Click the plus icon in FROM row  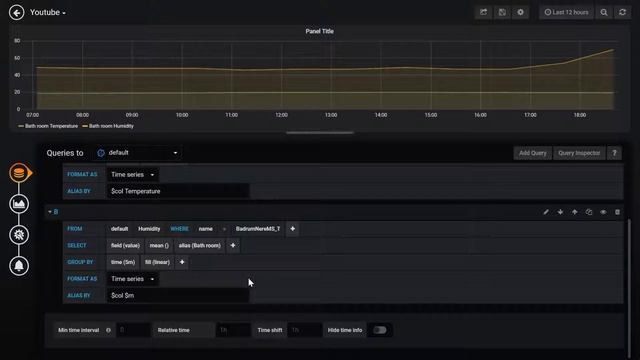[x=292, y=229]
